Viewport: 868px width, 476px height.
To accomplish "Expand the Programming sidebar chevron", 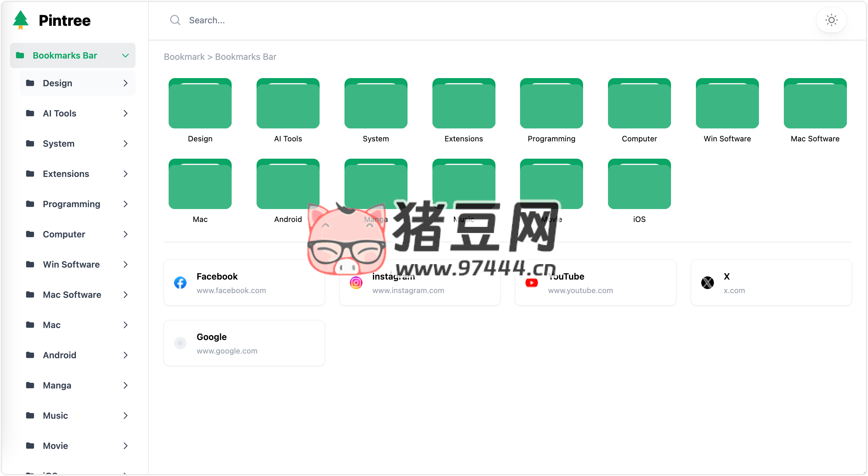I will click(x=125, y=204).
